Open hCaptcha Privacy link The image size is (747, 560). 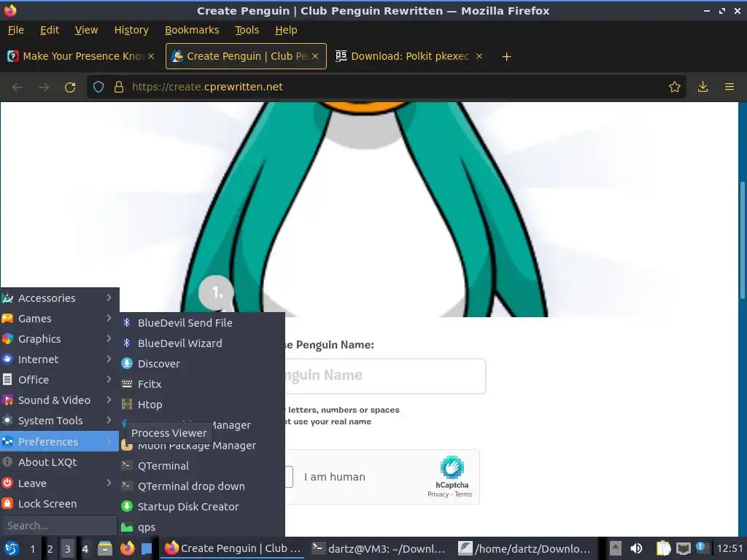click(438, 494)
